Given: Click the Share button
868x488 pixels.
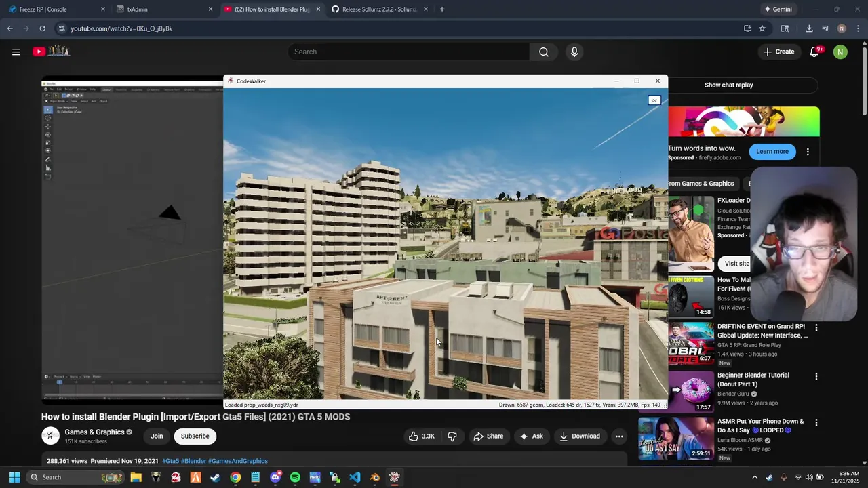Looking at the screenshot, I should click(x=488, y=436).
